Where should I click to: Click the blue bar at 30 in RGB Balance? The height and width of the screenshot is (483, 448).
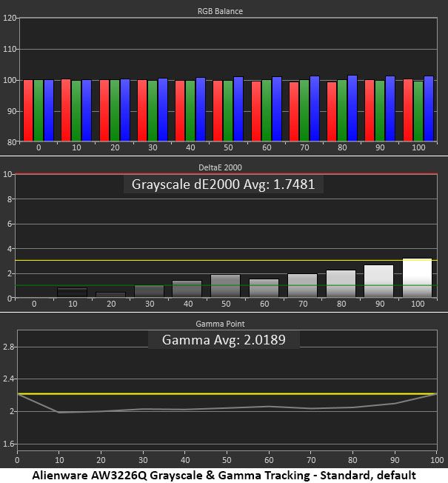(163, 110)
